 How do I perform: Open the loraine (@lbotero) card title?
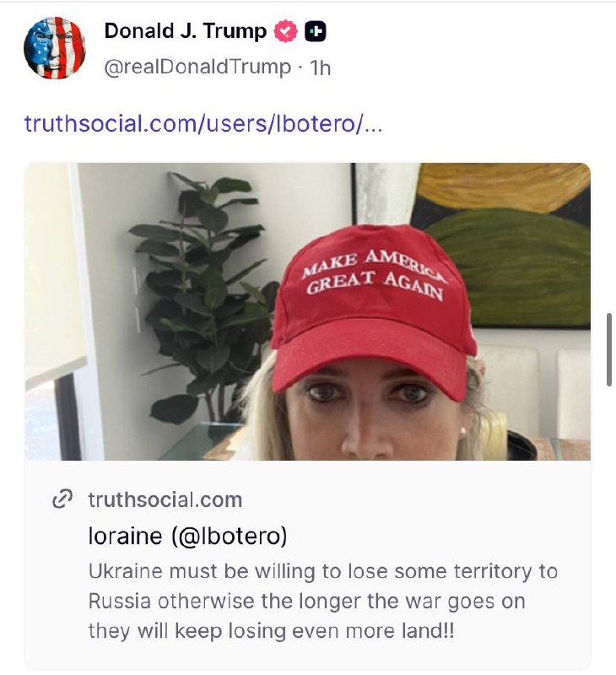tap(187, 536)
